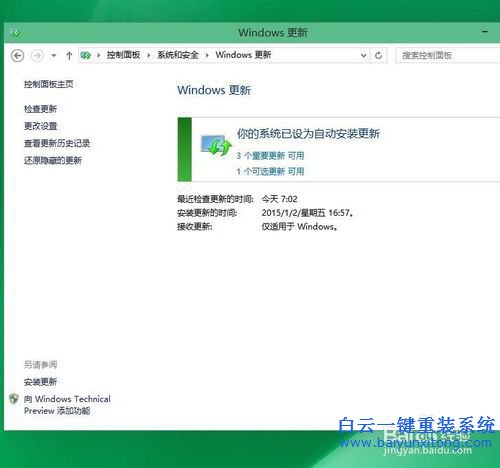Screen dimensions: 500x468
Task: Click the 2015/1/2/星期五 16:57 install time
Action: pyautogui.click(x=306, y=213)
